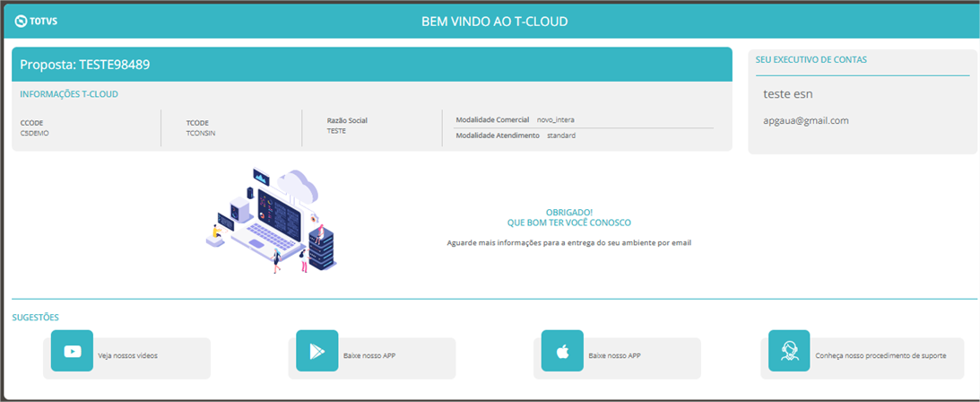980x402 pixels.
Task: Click the 'Modalidade Atendimento' label
Action: 498,135
